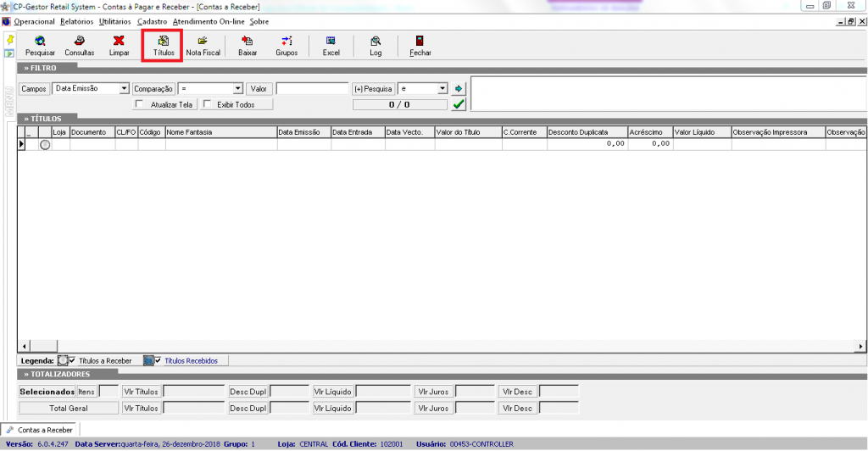
Task: Click the Valor button
Action: (259, 88)
